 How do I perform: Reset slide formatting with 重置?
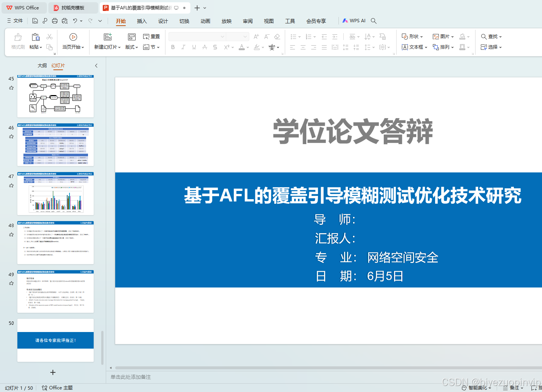(151, 36)
